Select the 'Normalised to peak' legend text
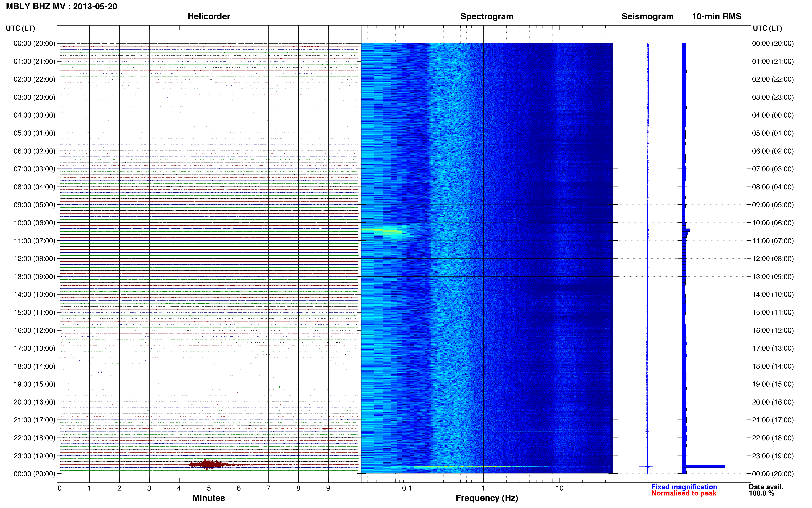This screenshot has height=508, width=812. point(684,493)
